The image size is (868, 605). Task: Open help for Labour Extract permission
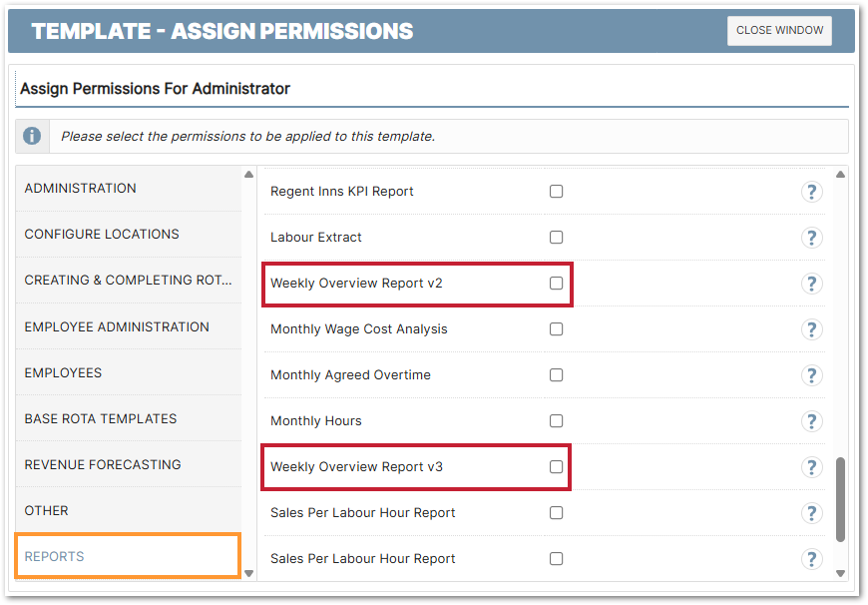tap(812, 238)
